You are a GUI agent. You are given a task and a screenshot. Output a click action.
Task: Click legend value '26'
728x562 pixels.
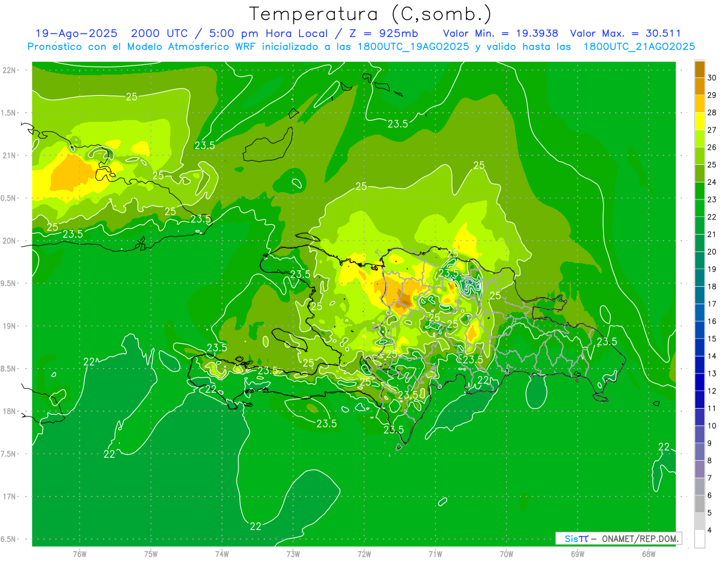click(x=712, y=147)
